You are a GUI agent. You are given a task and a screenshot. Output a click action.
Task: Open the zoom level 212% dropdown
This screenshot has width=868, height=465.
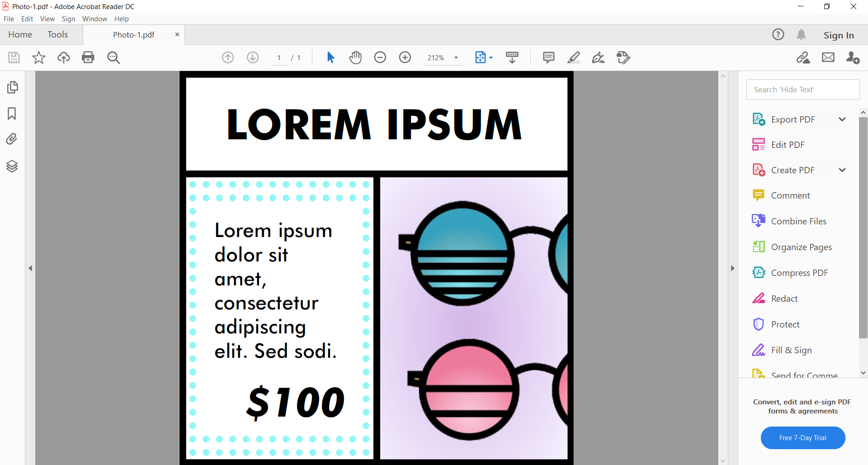coord(456,58)
